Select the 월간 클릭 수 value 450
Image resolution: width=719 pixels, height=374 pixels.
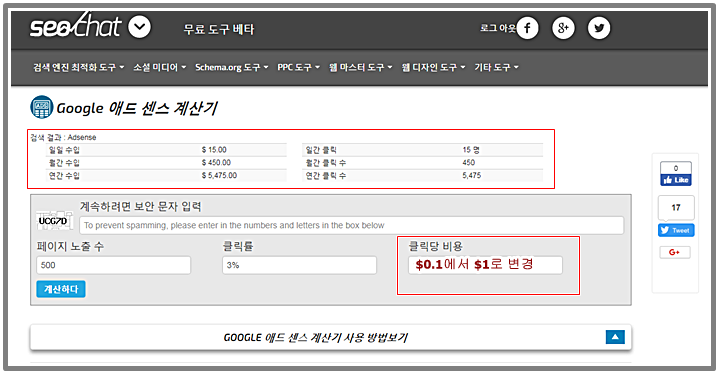(x=469, y=163)
